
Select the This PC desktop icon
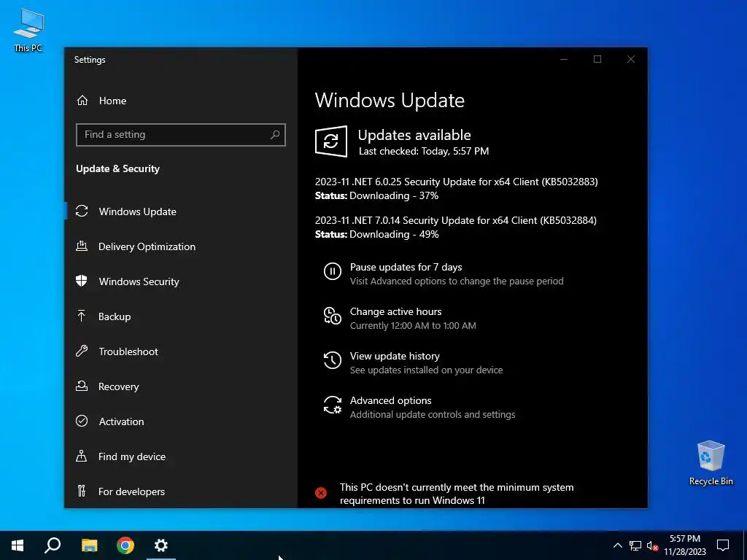point(28,30)
